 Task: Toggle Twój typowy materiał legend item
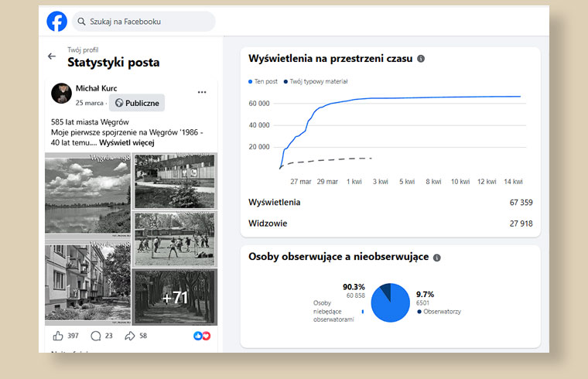pyautogui.click(x=316, y=81)
